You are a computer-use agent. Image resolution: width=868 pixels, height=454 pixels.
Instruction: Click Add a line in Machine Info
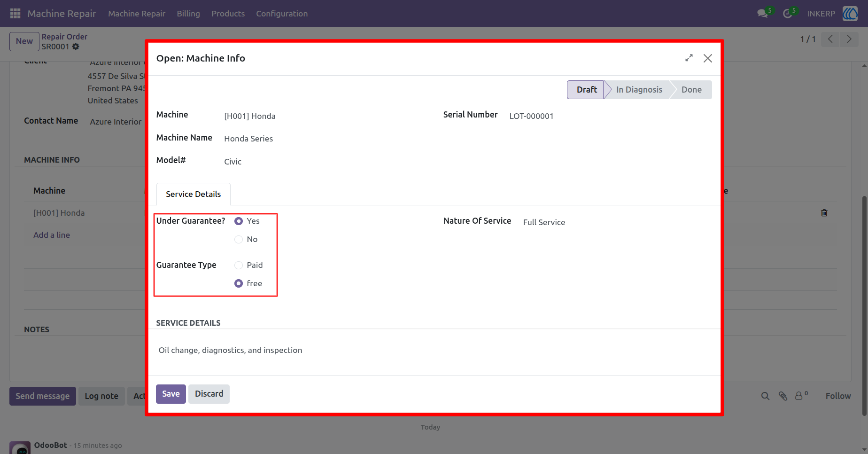pos(52,235)
